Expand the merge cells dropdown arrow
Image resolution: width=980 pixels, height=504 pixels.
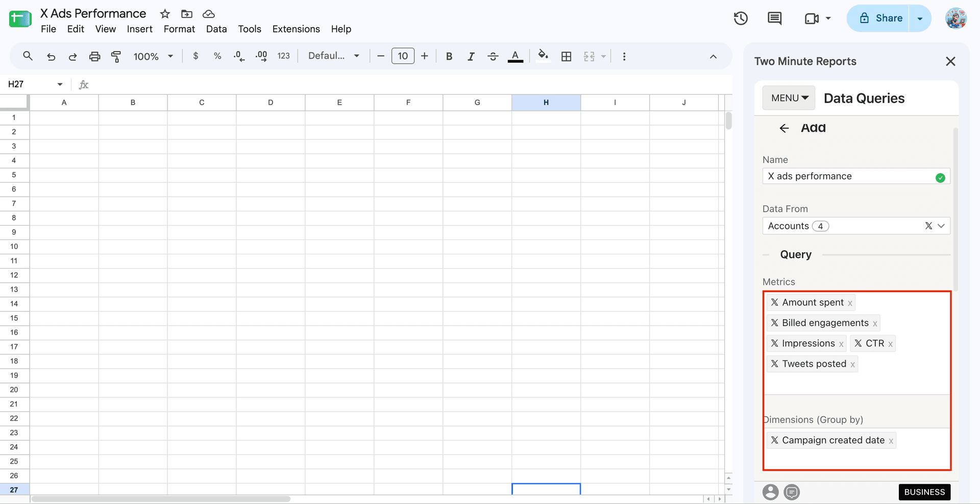(603, 56)
